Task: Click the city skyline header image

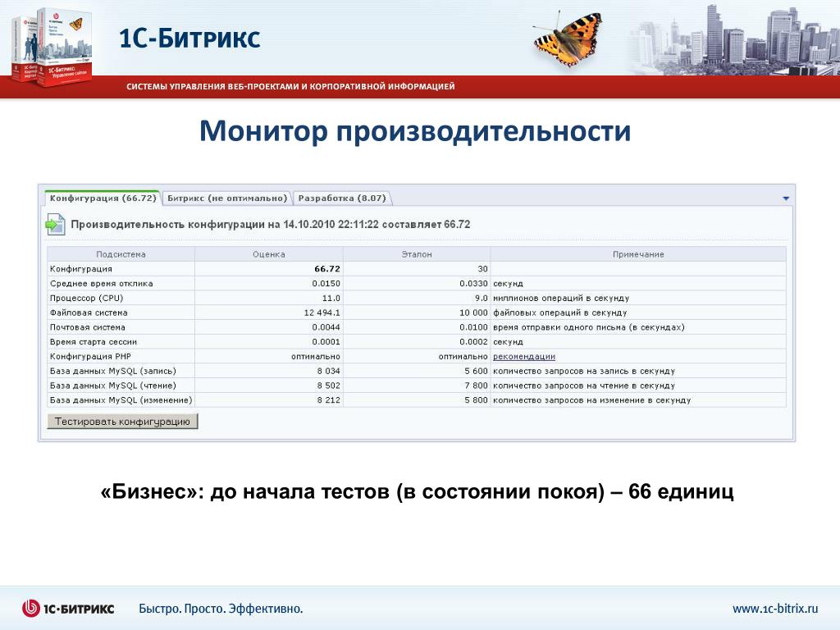Action: click(x=733, y=39)
